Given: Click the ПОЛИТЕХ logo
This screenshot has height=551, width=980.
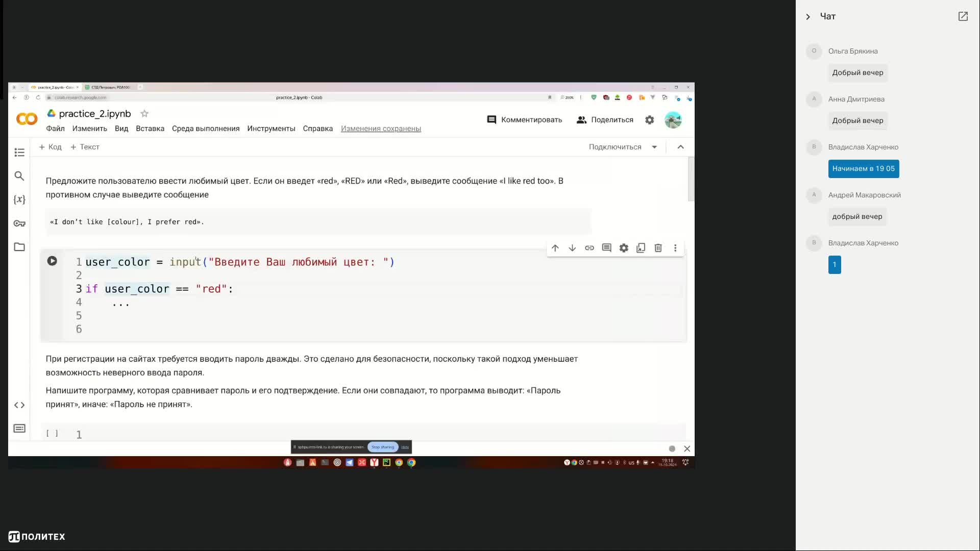Looking at the screenshot, I should (x=37, y=537).
